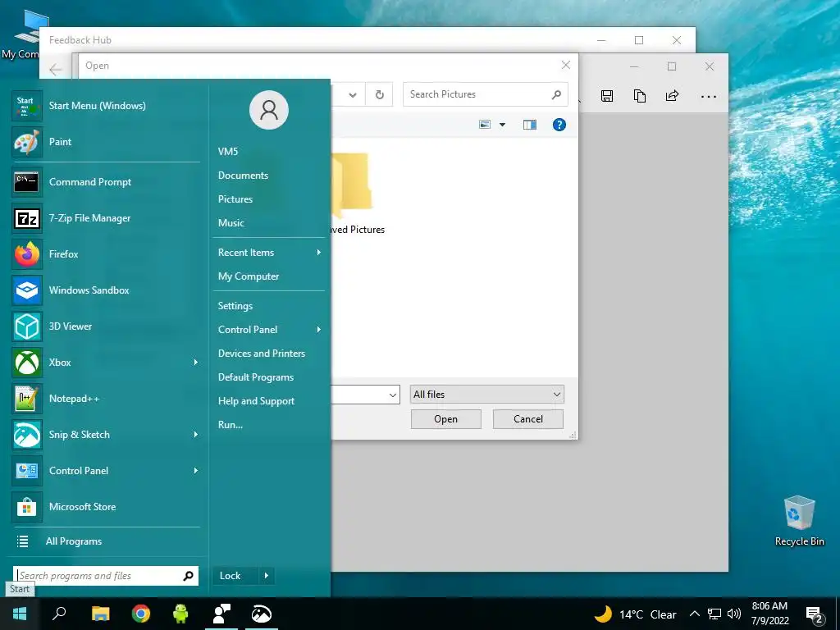Screen dimensions: 840x630
Task: Open File Explorer from the taskbar
Action: tap(100, 614)
